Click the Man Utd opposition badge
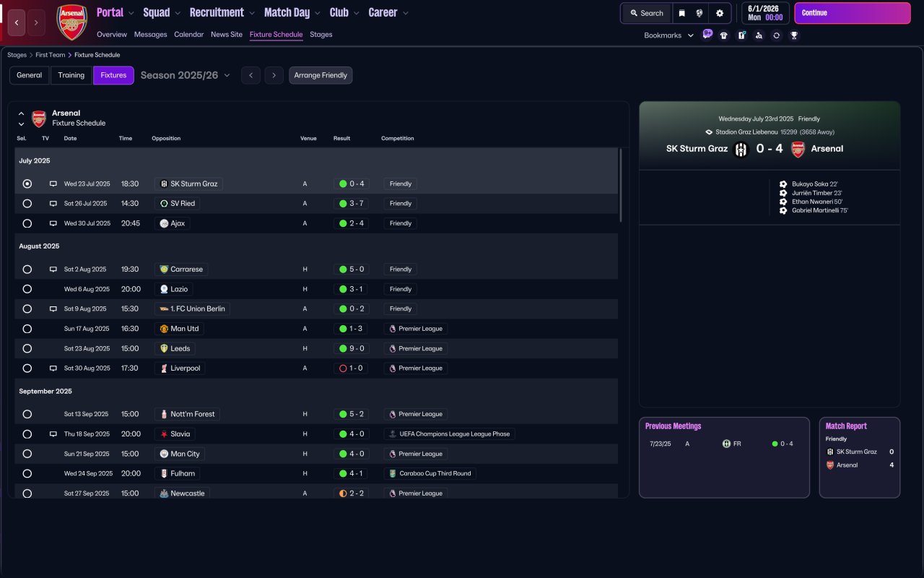This screenshot has width=924, height=578. tap(164, 329)
